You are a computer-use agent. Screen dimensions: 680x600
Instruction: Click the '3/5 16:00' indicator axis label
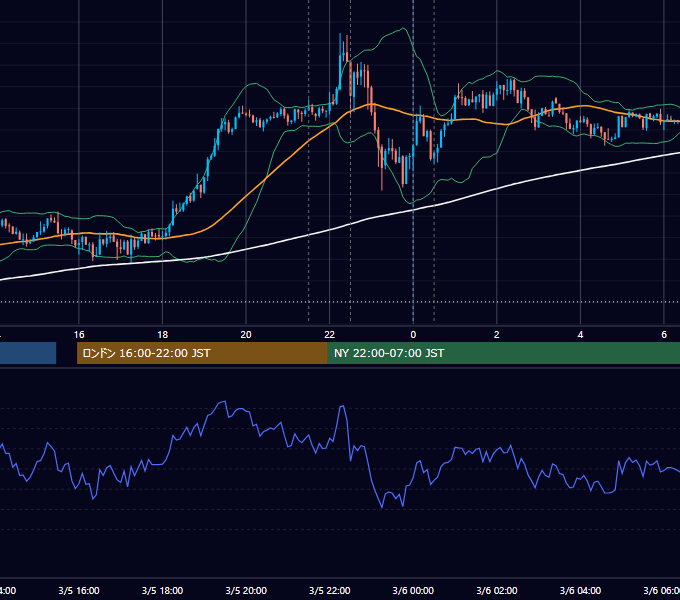79,590
